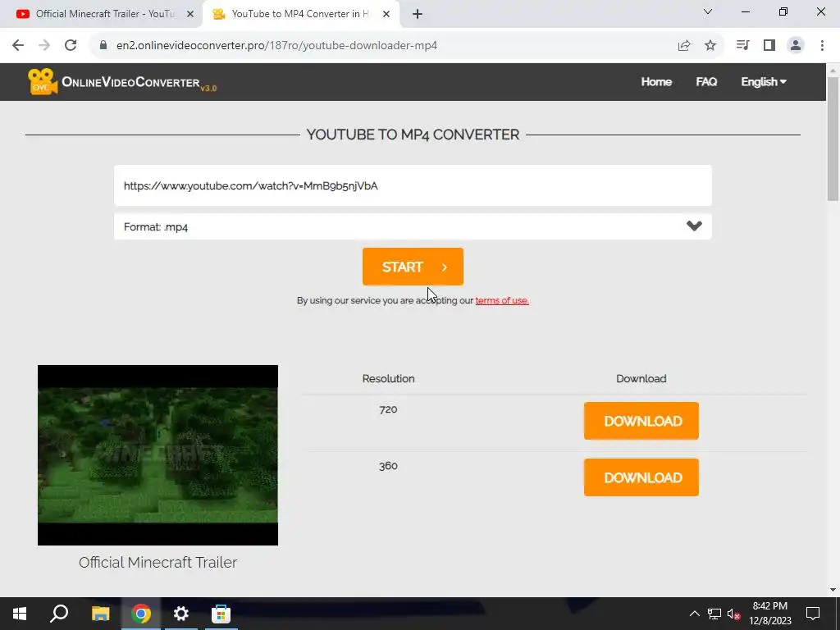840x630 pixels.
Task: Open the Chrome profile avatar
Action: (x=796, y=46)
